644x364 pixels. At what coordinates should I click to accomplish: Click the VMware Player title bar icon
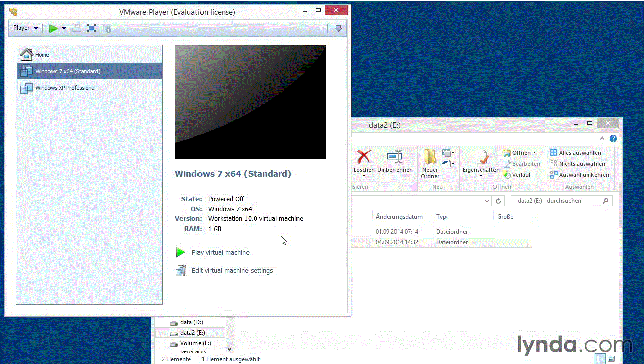click(x=13, y=11)
